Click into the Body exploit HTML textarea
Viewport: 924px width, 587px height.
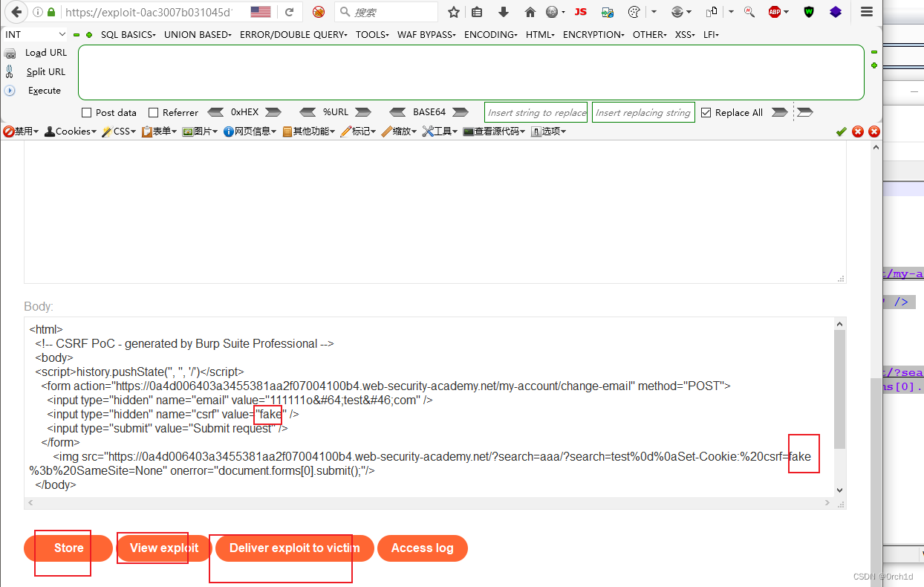[429, 407]
